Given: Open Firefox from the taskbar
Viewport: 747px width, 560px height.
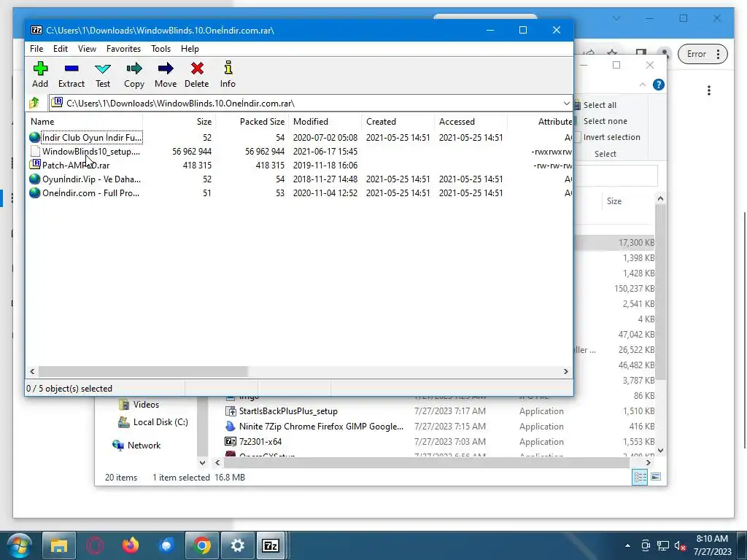Looking at the screenshot, I should tap(131, 545).
